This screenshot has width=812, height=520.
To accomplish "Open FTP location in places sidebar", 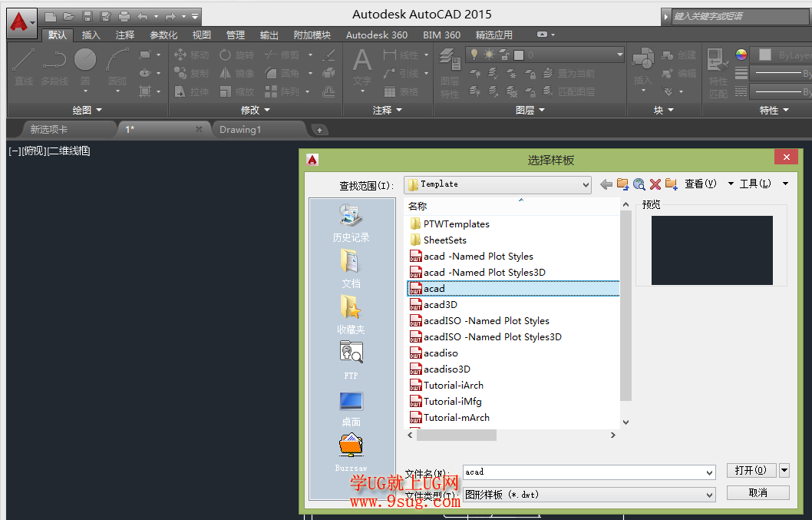I will coord(351,360).
